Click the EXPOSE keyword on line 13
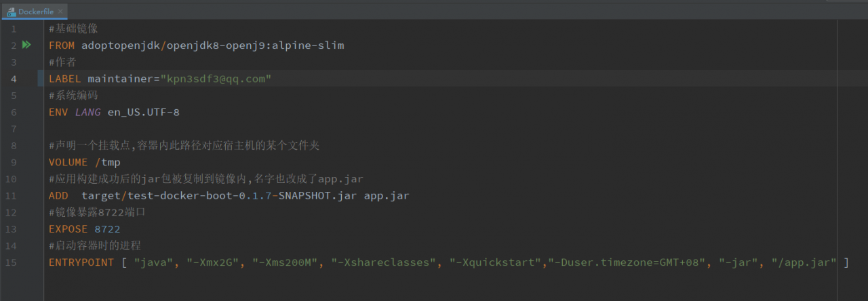 [68, 229]
